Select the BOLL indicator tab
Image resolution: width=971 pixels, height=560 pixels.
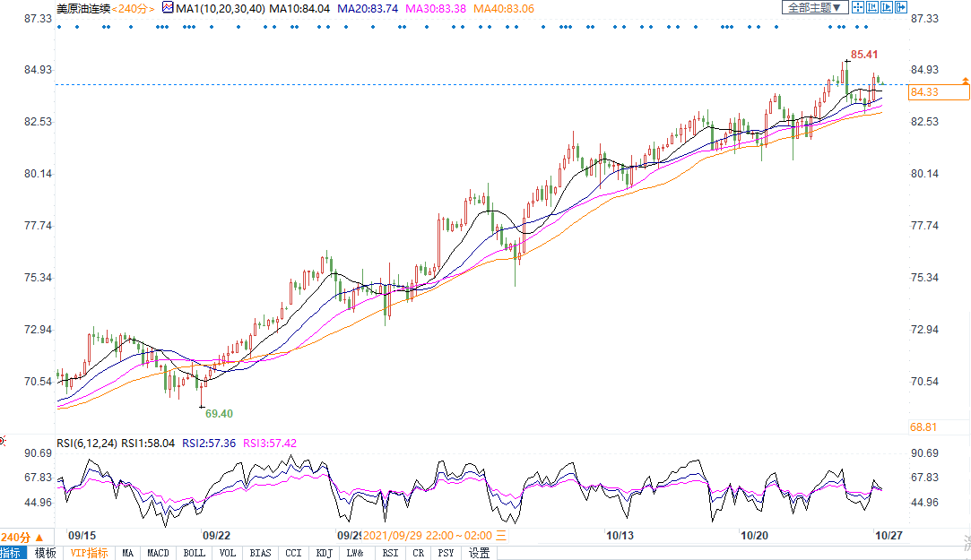[194, 553]
